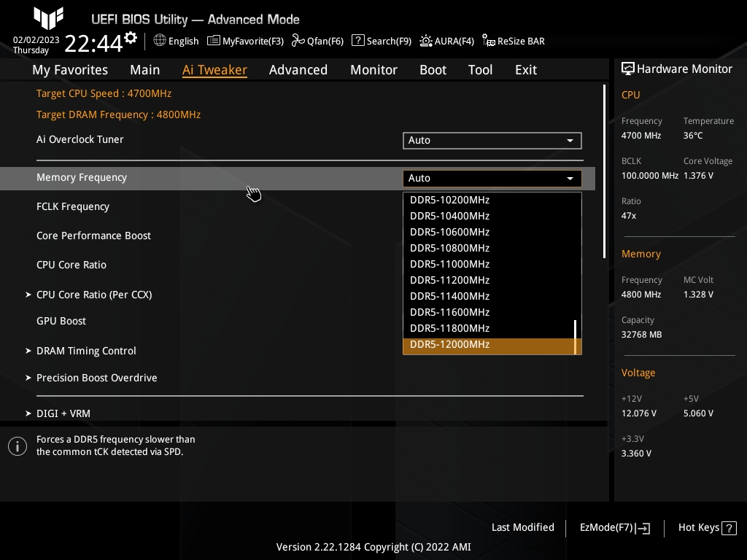Switch to Exit tab
The image size is (747, 560).
pos(526,70)
